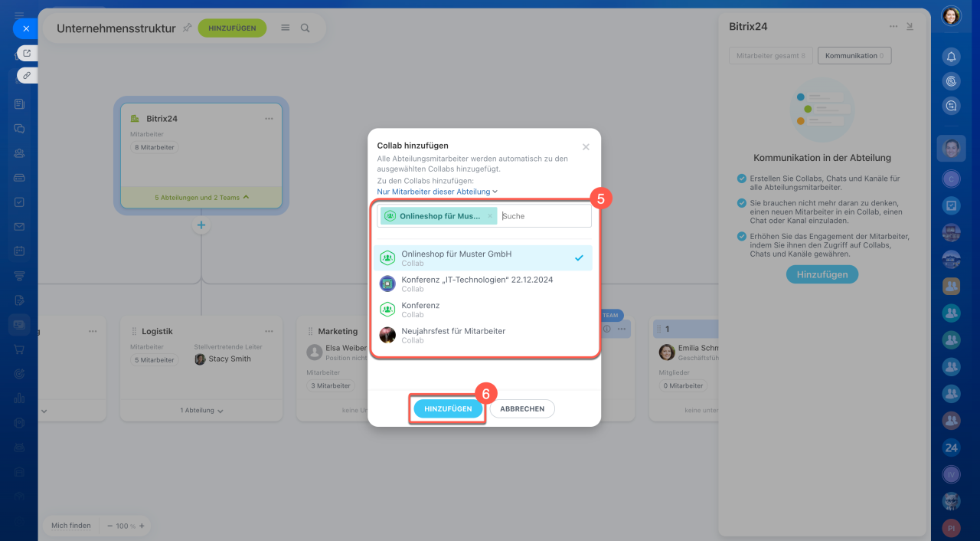980x541 pixels.
Task: Open the feed icon in left sidebar
Action: tap(19, 104)
